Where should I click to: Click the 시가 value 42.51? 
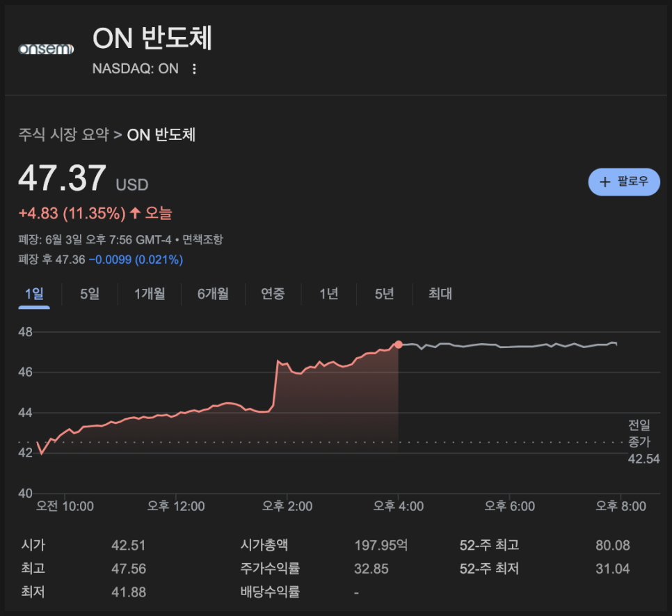(x=129, y=545)
